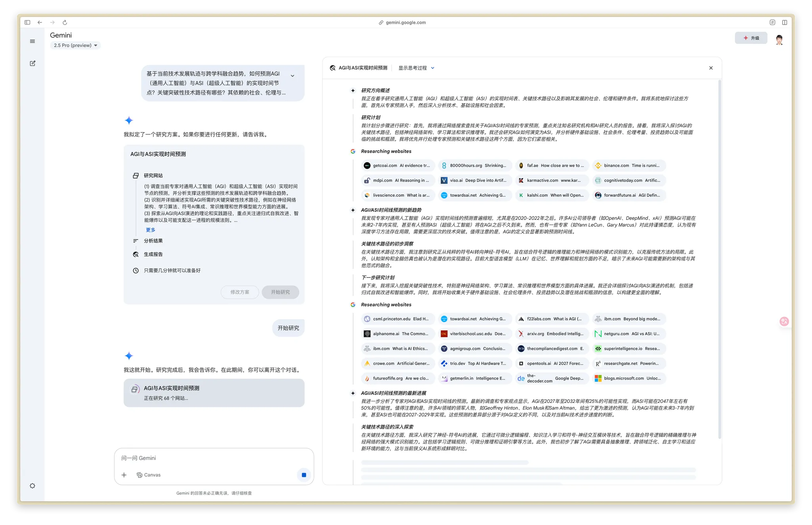
Task: Start a new chat with compose icon
Action: (x=33, y=63)
